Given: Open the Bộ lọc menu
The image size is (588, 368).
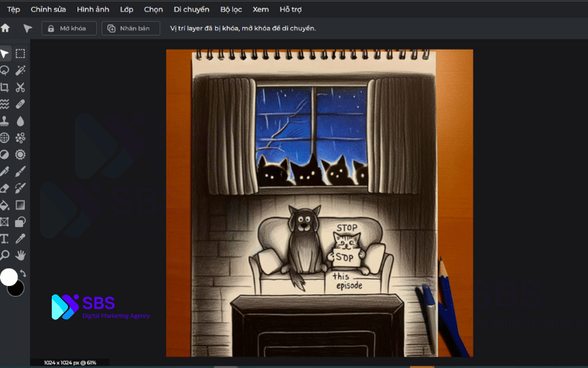Looking at the screenshot, I should point(231,9).
